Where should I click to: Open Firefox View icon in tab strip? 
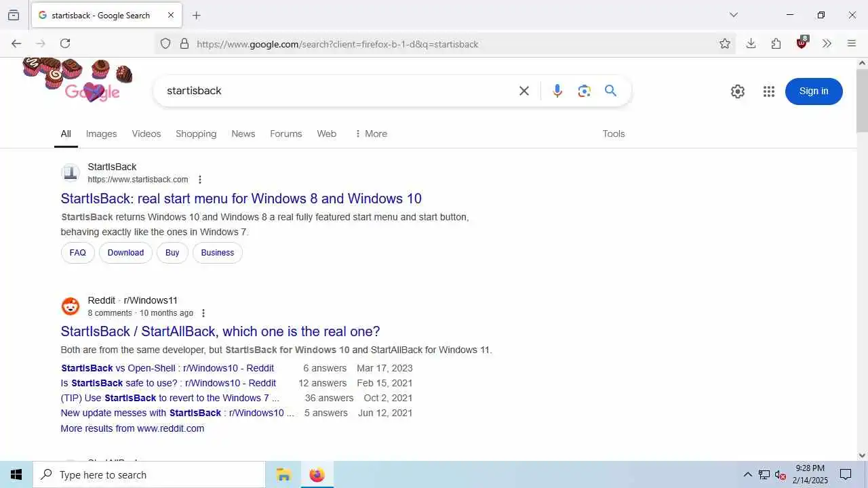click(14, 15)
